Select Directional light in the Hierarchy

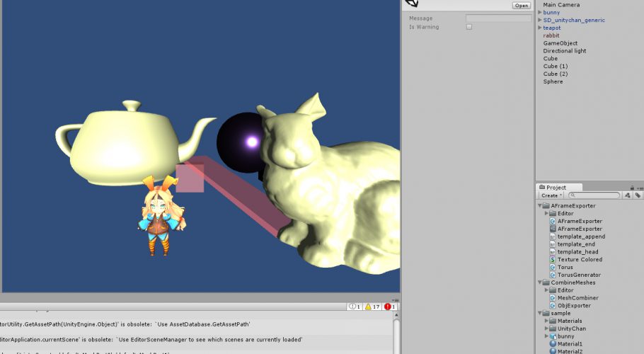[564, 51]
